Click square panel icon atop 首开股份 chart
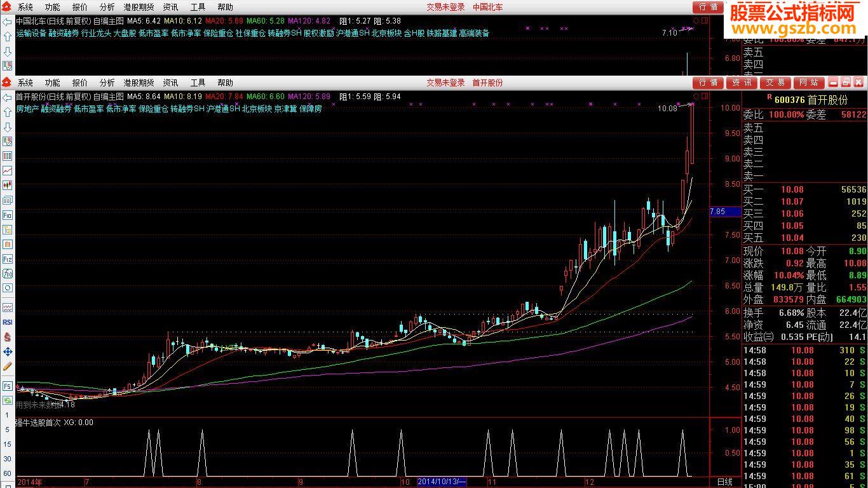The height and width of the screenshot is (488, 868). coord(703,97)
